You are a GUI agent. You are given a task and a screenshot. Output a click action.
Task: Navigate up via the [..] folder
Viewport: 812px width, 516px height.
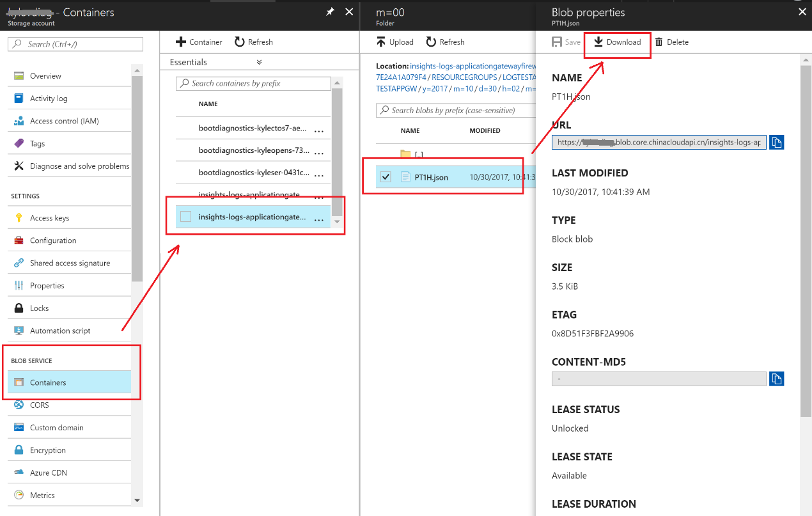click(419, 155)
